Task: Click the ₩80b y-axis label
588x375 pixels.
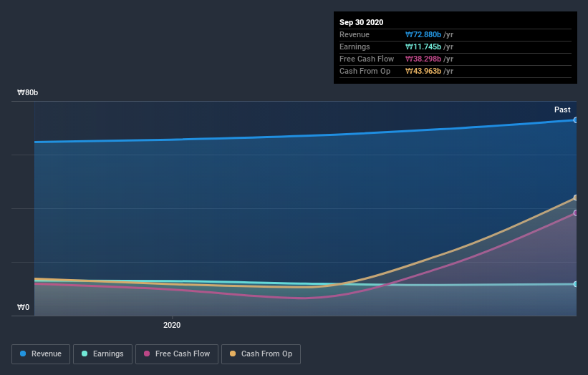Action: click(27, 92)
